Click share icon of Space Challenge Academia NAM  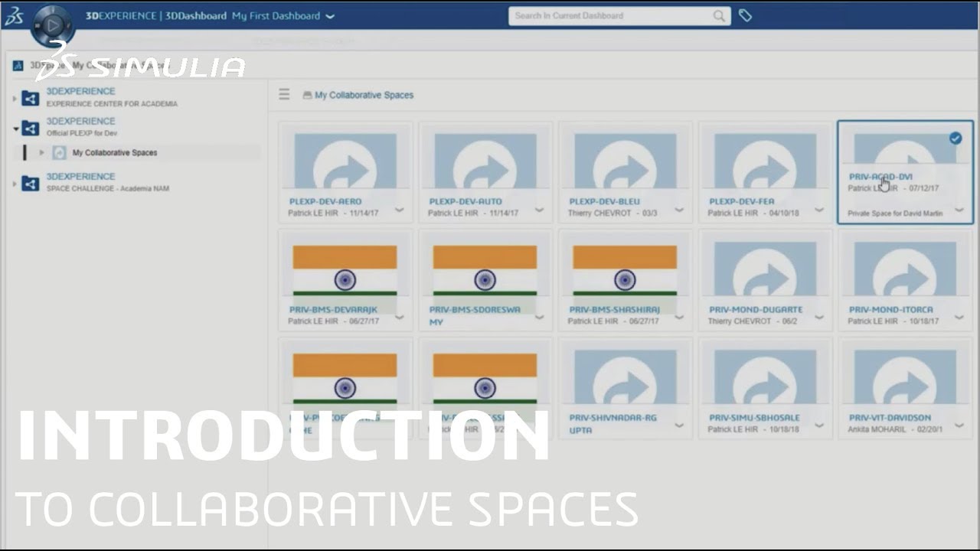point(30,184)
